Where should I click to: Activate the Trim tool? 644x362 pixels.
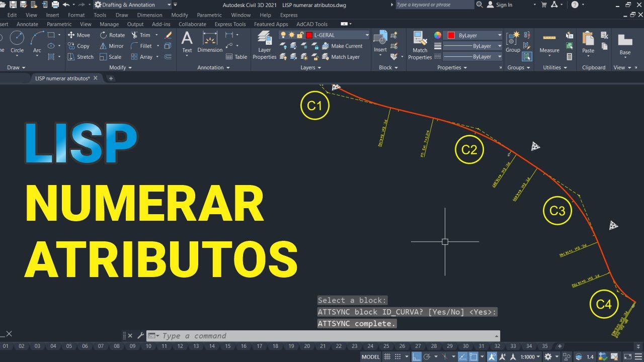pos(141,35)
